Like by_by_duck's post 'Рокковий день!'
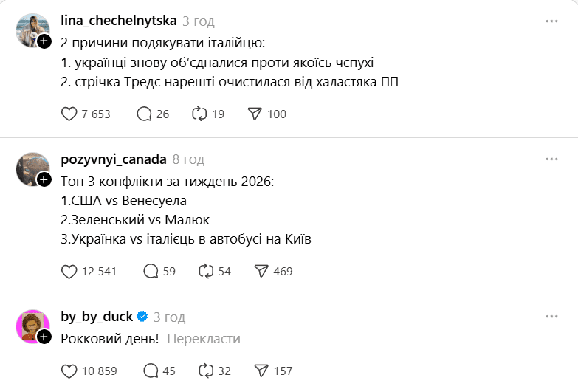Image resolution: width=578 pixels, height=392 pixels. 69,371
